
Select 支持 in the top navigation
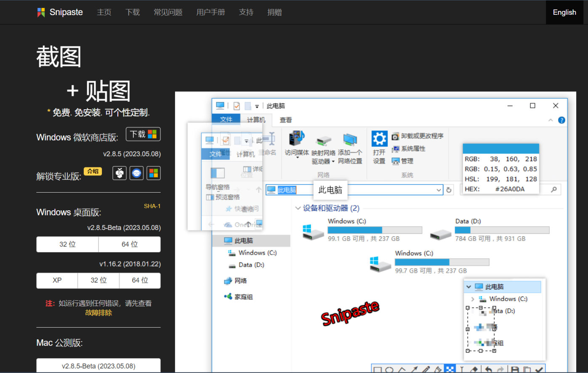246,12
